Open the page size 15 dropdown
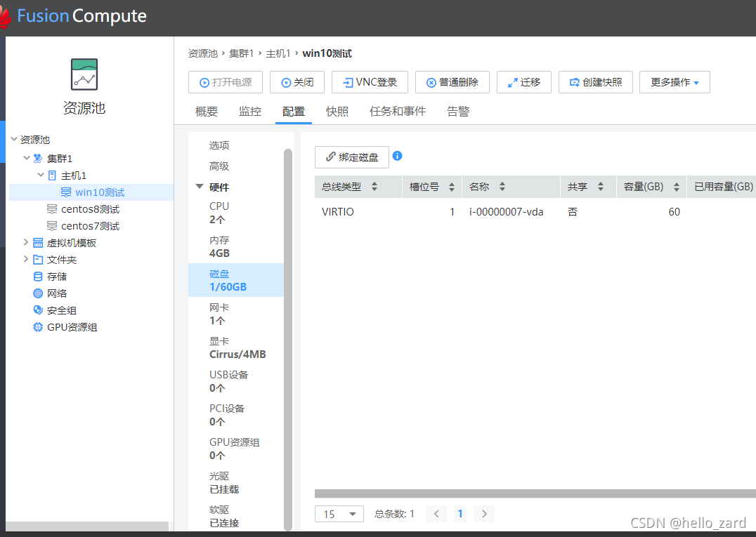This screenshot has width=756, height=537. pyautogui.click(x=339, y=514)
